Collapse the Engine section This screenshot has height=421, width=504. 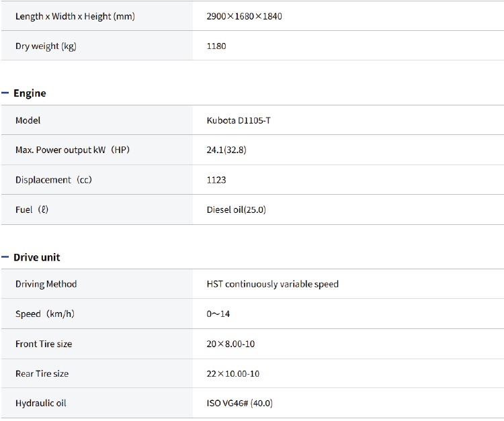pyautogui.click(x=5, y=93)
